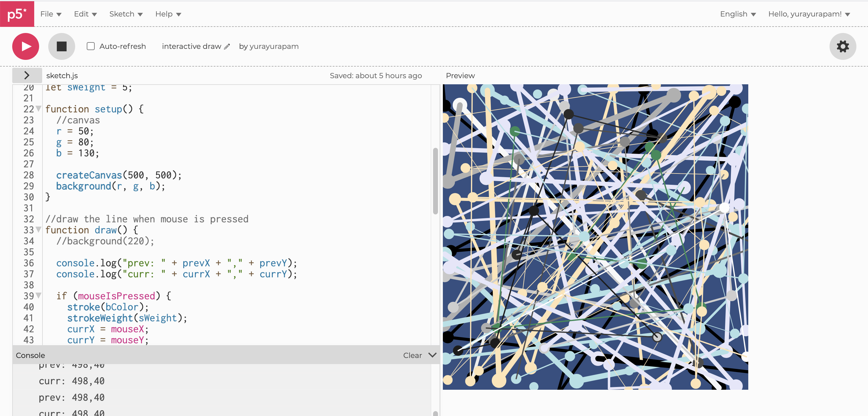Viewport: 868px width, 416px height.
Task: Click the p5 logo icon
Action: click(x=16, y=14)
